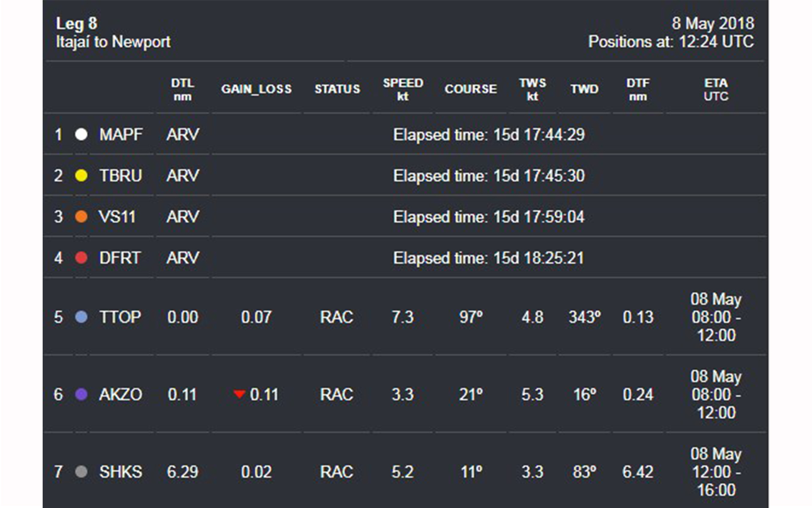Select the TTOP team name
812x508 pixels.
[x=120, y=317]
